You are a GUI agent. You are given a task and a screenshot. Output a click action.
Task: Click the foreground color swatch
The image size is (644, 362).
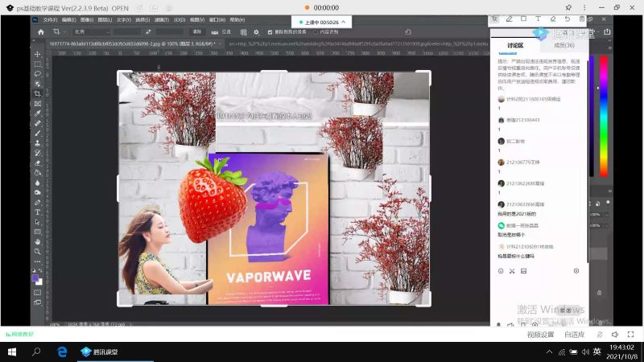point(35,278)
